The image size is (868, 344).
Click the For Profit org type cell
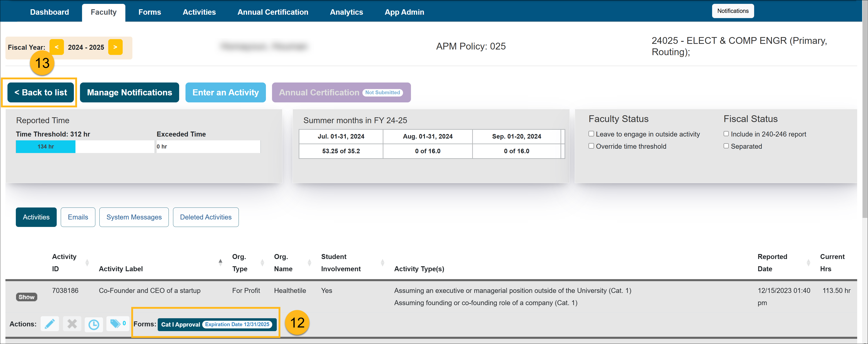coord(246,290)
